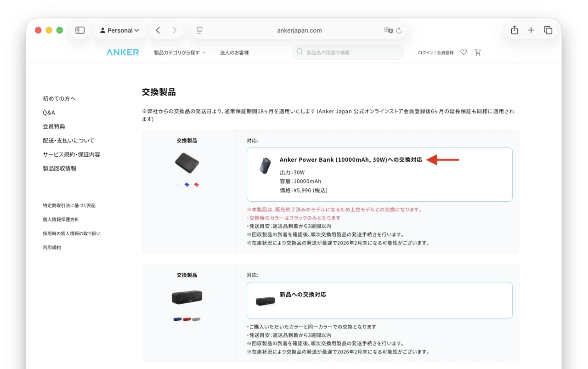Select the gray speaker color swatch

196,319
